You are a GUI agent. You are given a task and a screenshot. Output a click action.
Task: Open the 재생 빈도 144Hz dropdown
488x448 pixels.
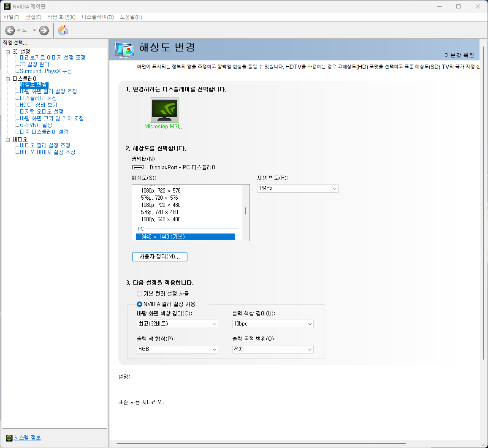tap(298, 188)
